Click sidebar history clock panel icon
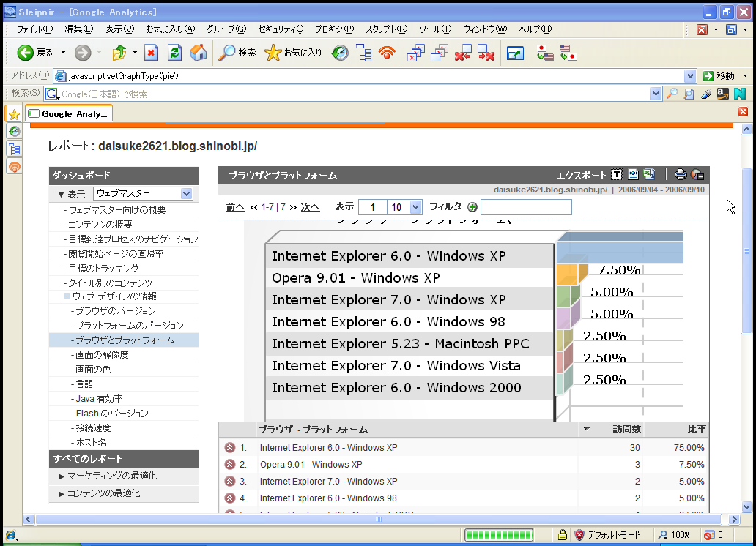The width and height of the screenshot is (756, 546). pyautogui.click(x=14, y=132)
